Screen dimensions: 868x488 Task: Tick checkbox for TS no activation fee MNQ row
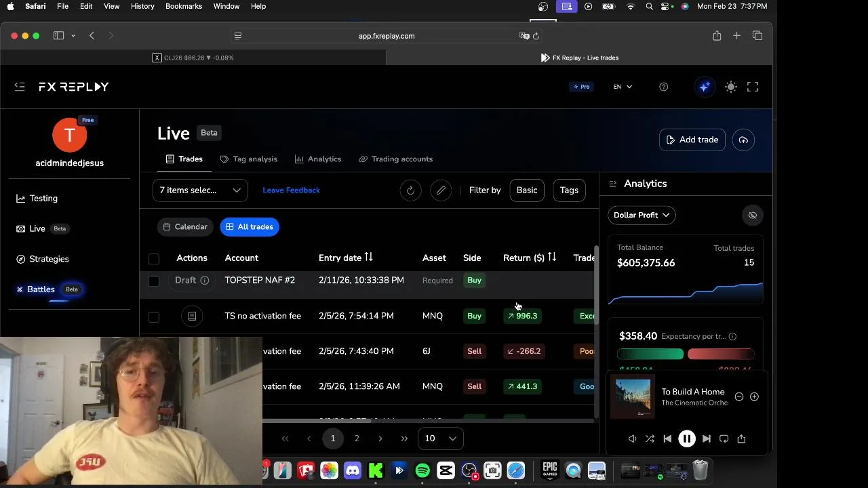tap(154, 317)
